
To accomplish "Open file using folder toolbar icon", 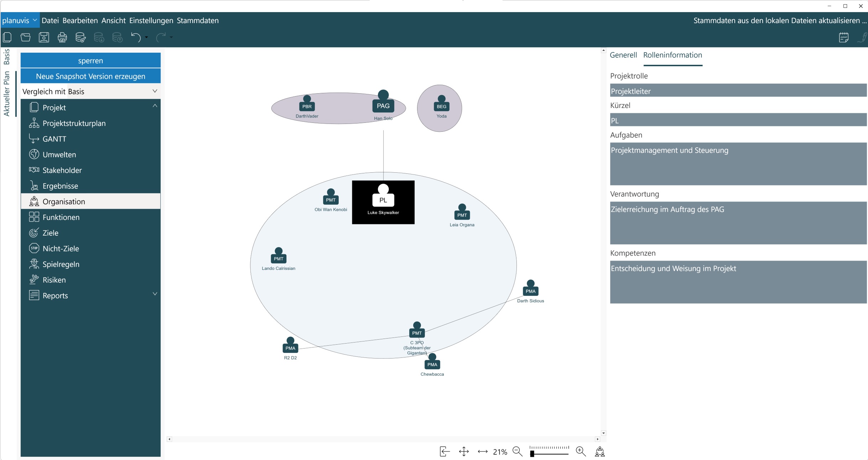I will click(x=26, y=37).
